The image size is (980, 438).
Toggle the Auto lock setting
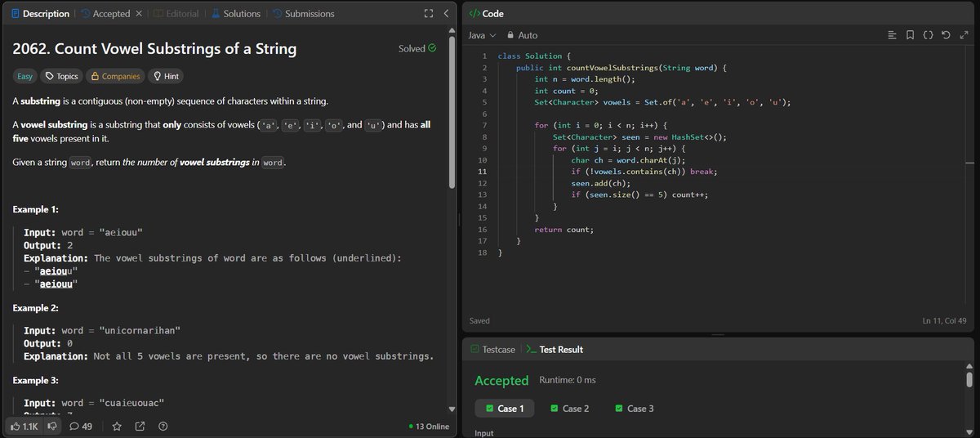click(x=523, y=35)
